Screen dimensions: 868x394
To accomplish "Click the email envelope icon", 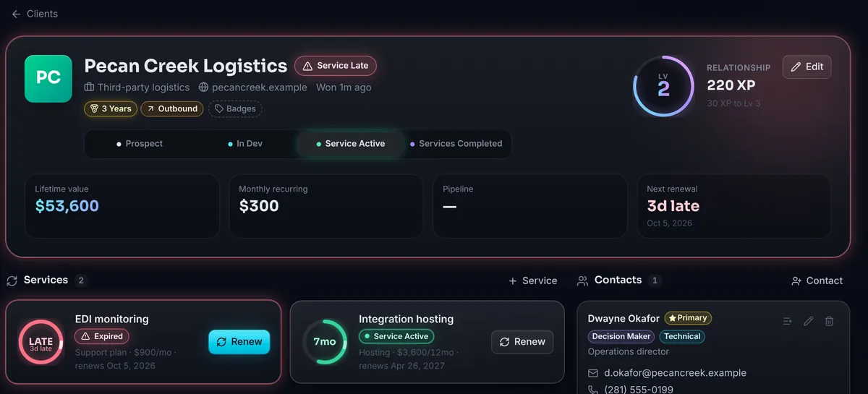I will point(593,373).
